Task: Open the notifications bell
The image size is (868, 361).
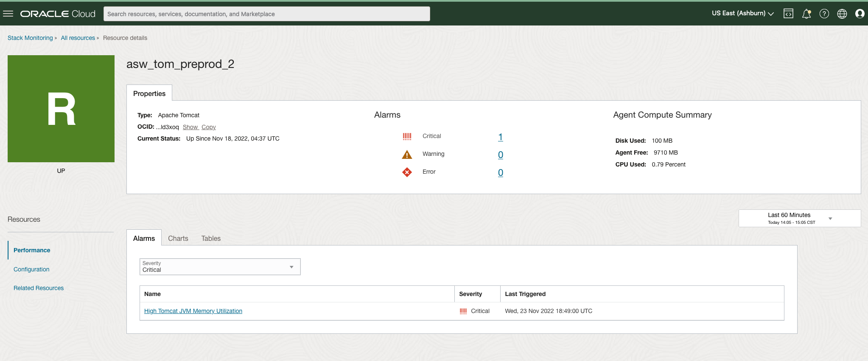Action: coord(806,14)
